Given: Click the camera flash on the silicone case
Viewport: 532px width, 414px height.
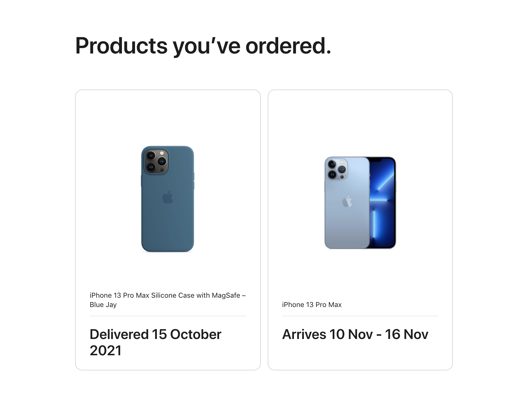Looking at the screenshot, I should [x=162, y=153].
